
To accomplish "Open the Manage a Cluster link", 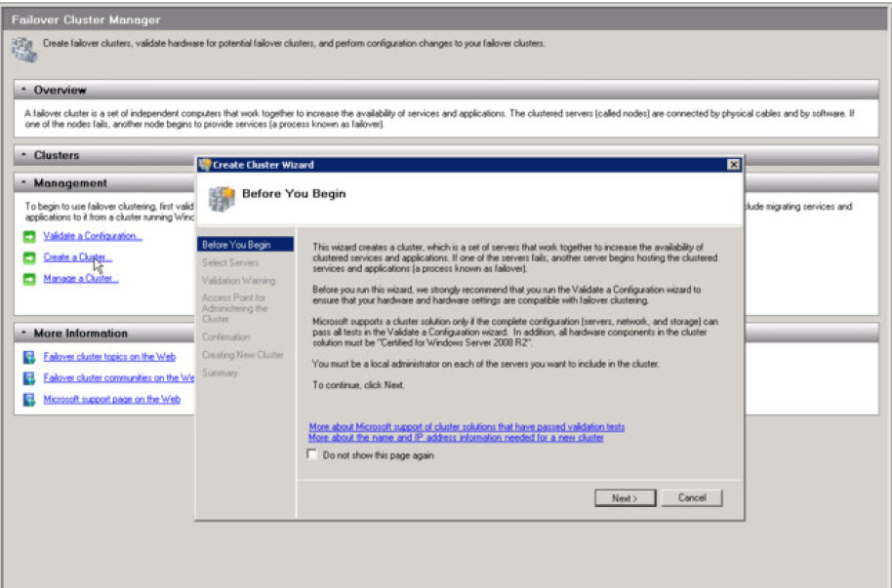I will pyautogui.click(x=81, y=279).
